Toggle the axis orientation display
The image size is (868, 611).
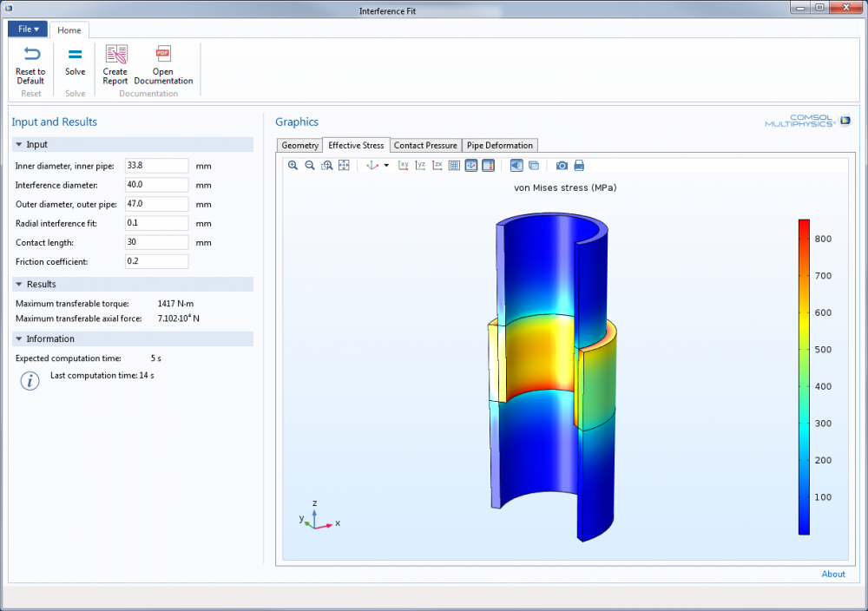pyautogui.click(x=471, y=166)
